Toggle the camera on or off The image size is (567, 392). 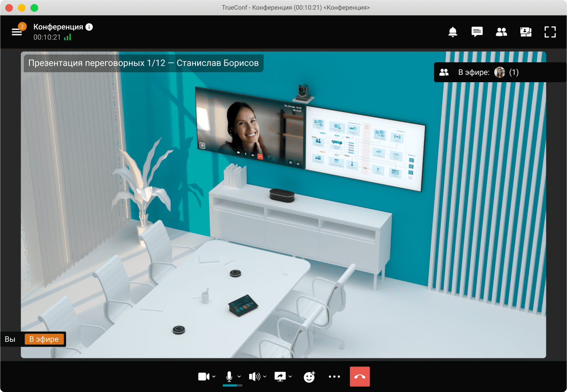tap(203, 377)
